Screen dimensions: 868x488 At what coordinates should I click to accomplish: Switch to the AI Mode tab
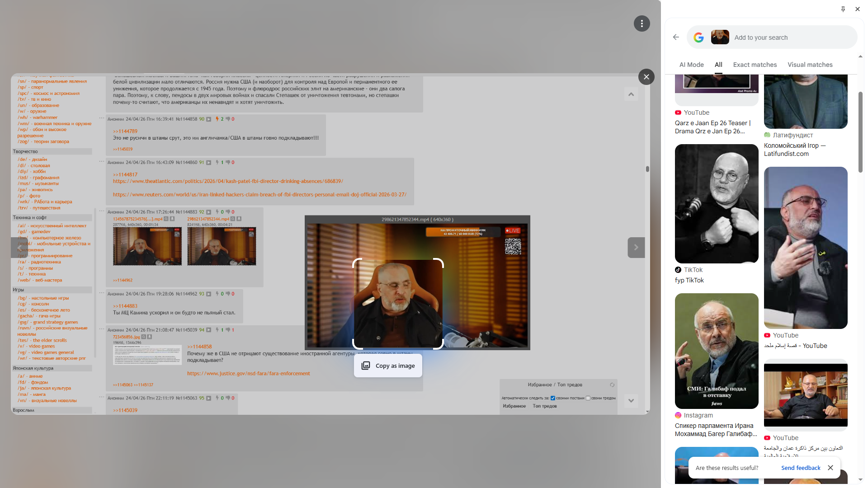pyautogui.click(x=691, y=65)
